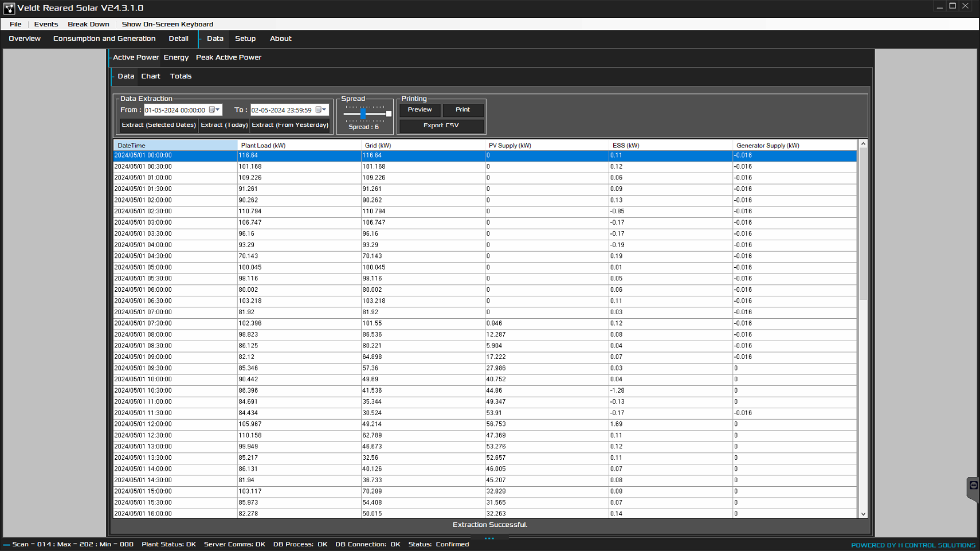Open the Break Down menu
Screen dimensions: 980x551
pos(88,24)
